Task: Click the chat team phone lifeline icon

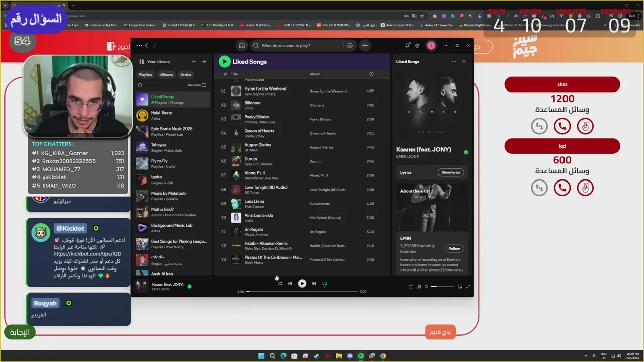Action: tap(562, 126)
